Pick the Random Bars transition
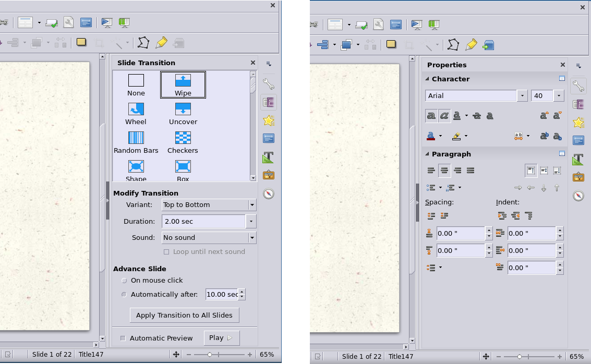 point(136,142)
